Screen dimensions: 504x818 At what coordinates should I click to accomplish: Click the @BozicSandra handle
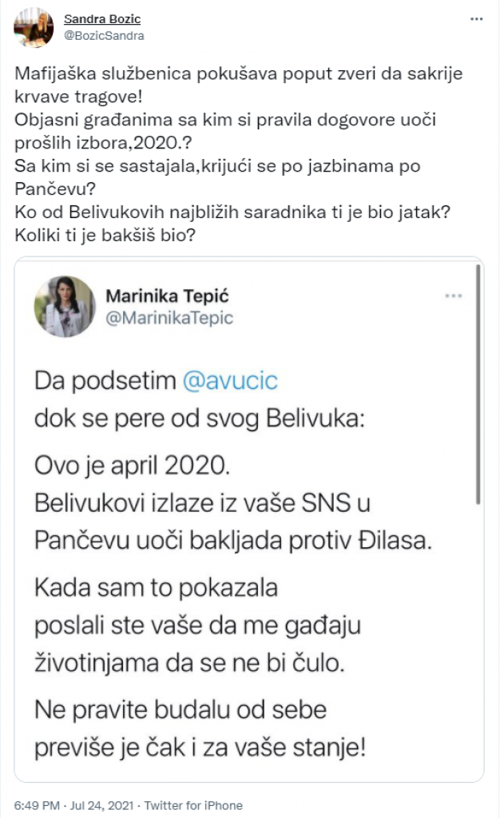[x=105, y=35]
